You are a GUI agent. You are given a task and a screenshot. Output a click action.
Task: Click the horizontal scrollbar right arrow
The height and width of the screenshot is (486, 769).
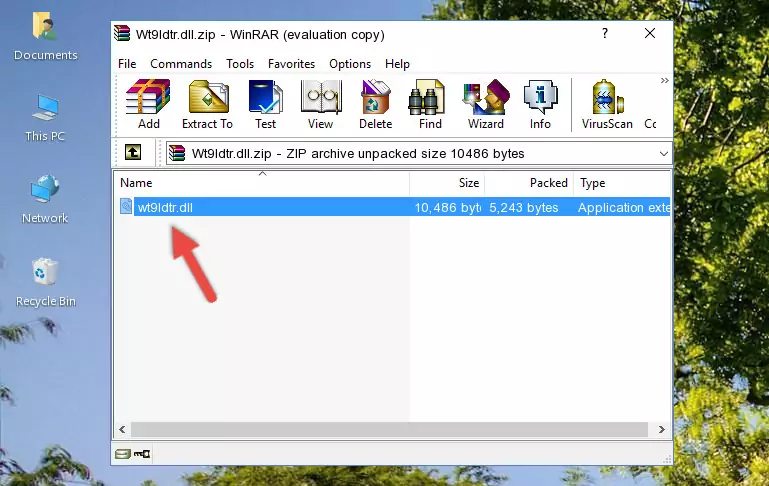[x=662, y=430]
